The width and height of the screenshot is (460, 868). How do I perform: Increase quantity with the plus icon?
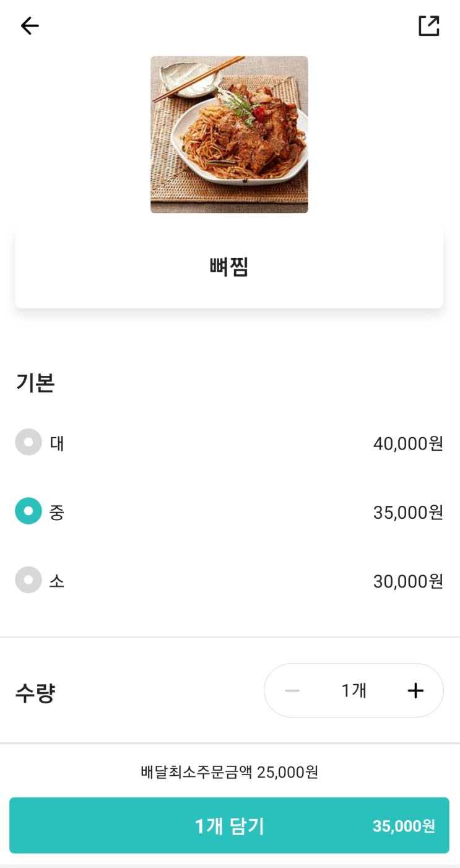415,691
